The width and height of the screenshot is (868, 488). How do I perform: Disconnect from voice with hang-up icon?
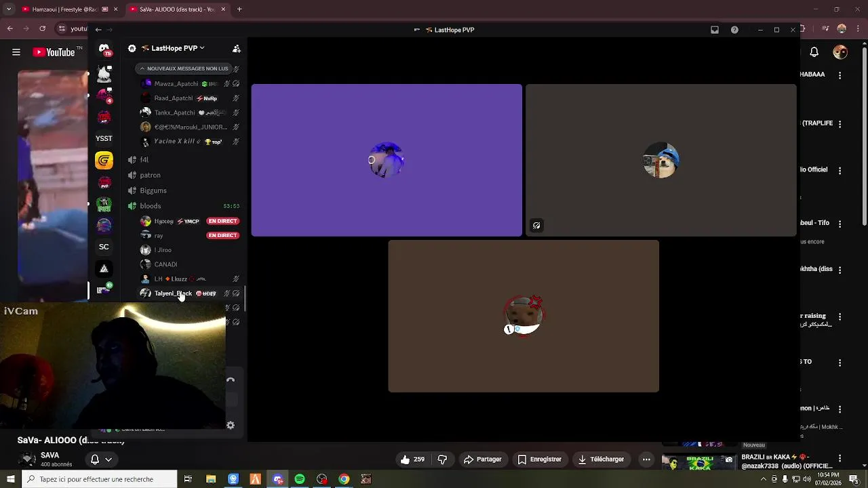[x=231, y=380]
